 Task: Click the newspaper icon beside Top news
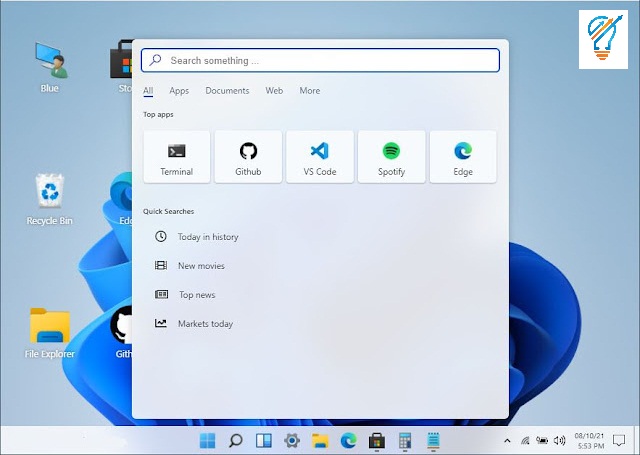[x=161, y=294]
